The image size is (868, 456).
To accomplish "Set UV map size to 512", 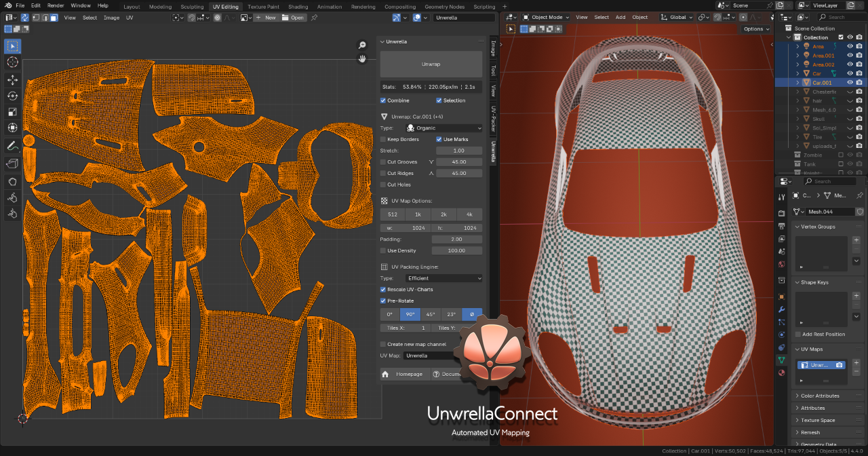I will pyautogui.click(x=393, y=214).
